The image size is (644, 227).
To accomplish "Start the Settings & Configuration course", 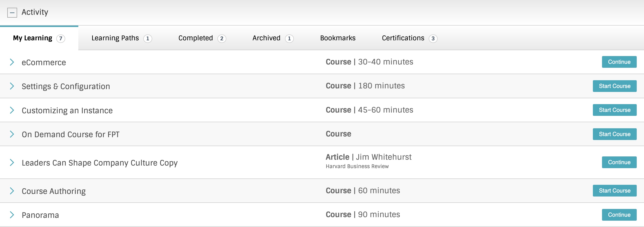I will (614, 86).
